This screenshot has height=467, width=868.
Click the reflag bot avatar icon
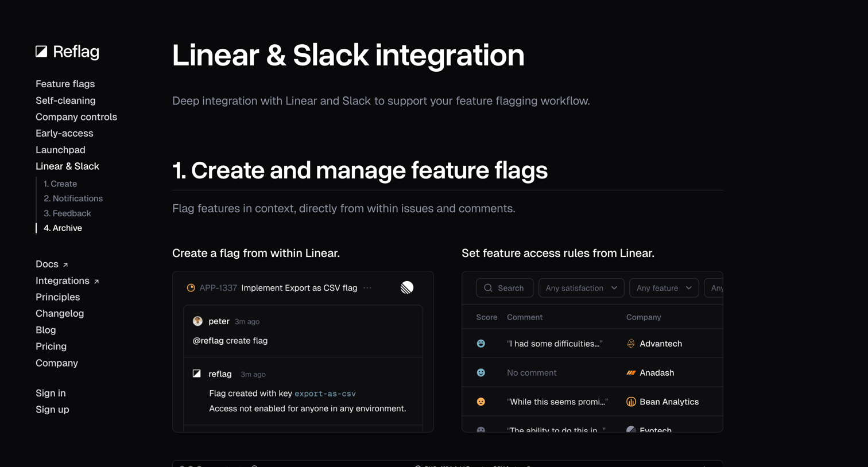click(x=197, y=373)
